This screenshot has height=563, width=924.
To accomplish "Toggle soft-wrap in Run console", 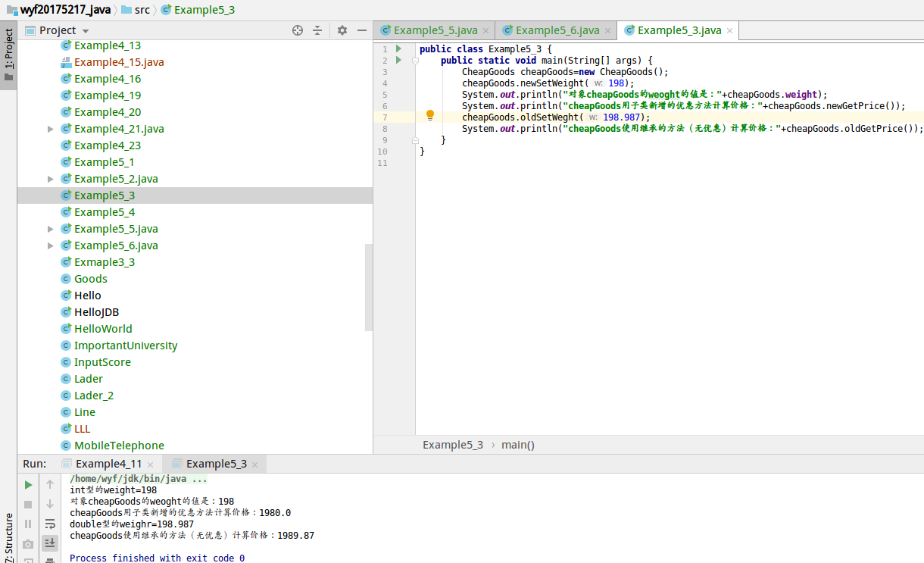I will [50, 524].
